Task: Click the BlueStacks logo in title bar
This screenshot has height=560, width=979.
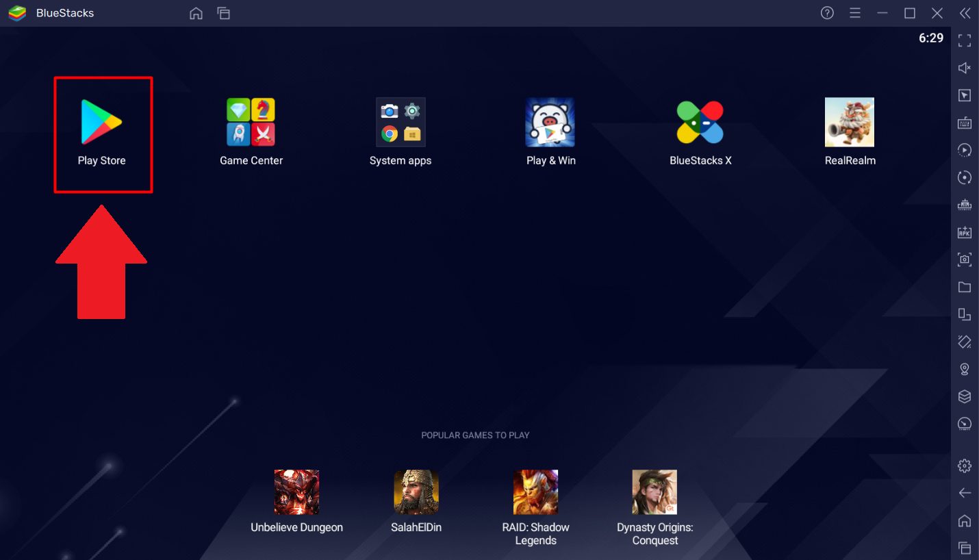Action: [17, 13]
